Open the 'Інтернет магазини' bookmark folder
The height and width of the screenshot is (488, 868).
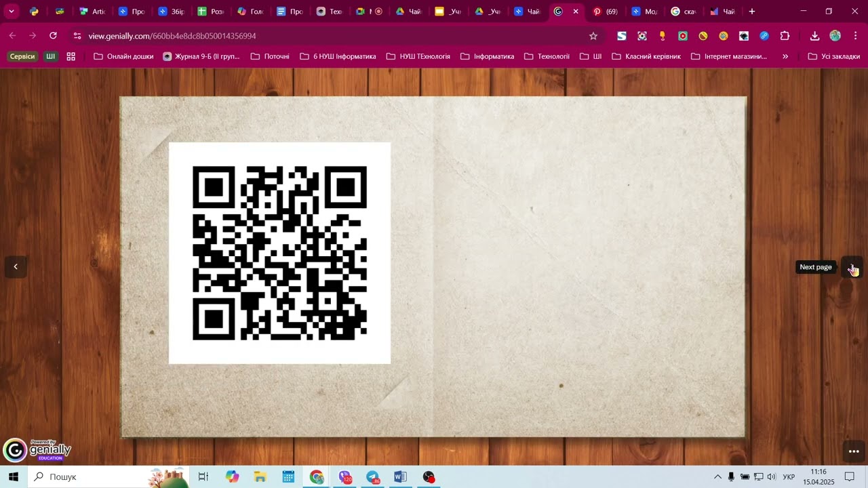pyautogui.click(x=729, y=56)
